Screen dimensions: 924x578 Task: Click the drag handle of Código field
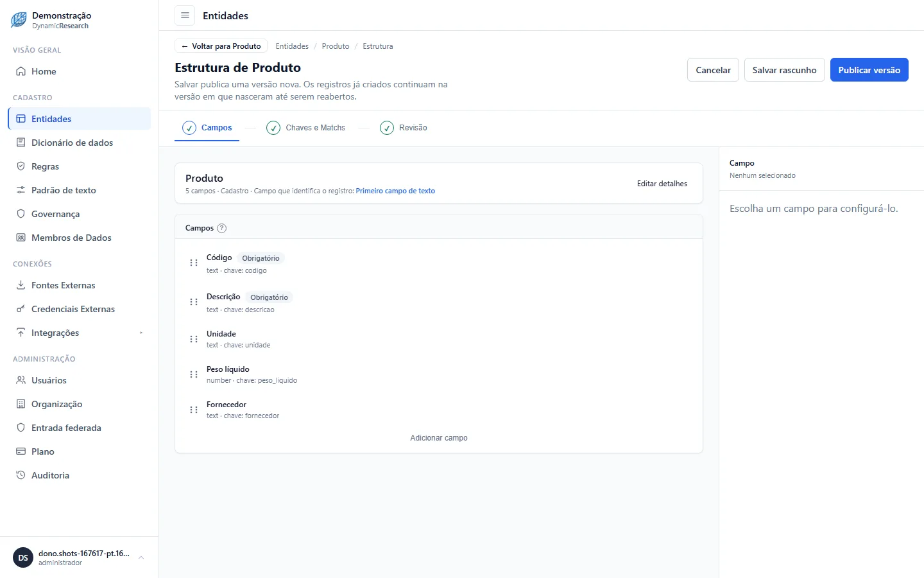(193, 263)
